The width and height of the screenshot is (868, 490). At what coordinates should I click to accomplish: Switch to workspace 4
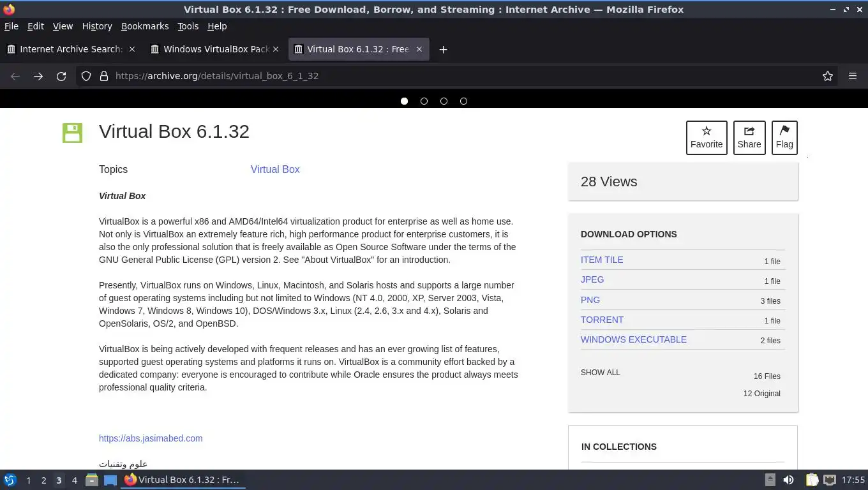74,480
